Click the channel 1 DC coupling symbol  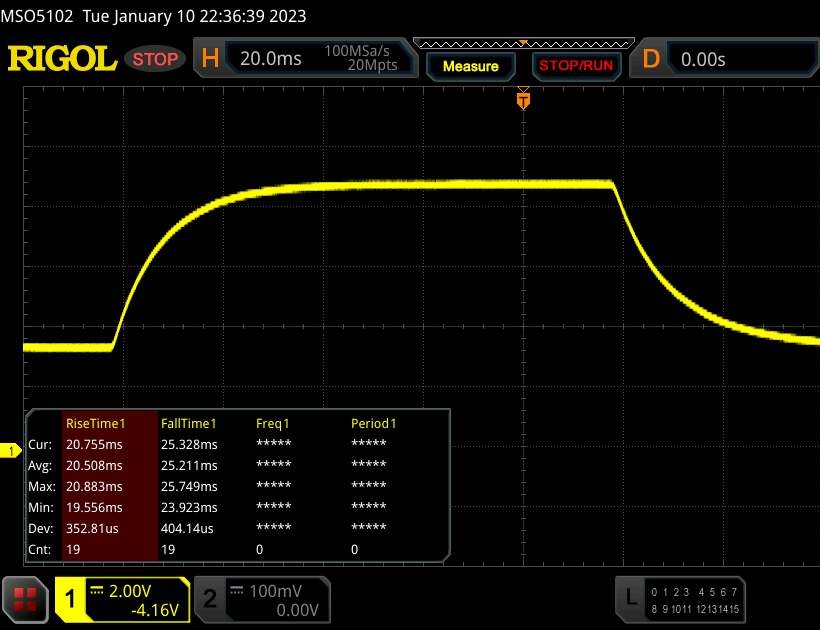tap(97, 590)
